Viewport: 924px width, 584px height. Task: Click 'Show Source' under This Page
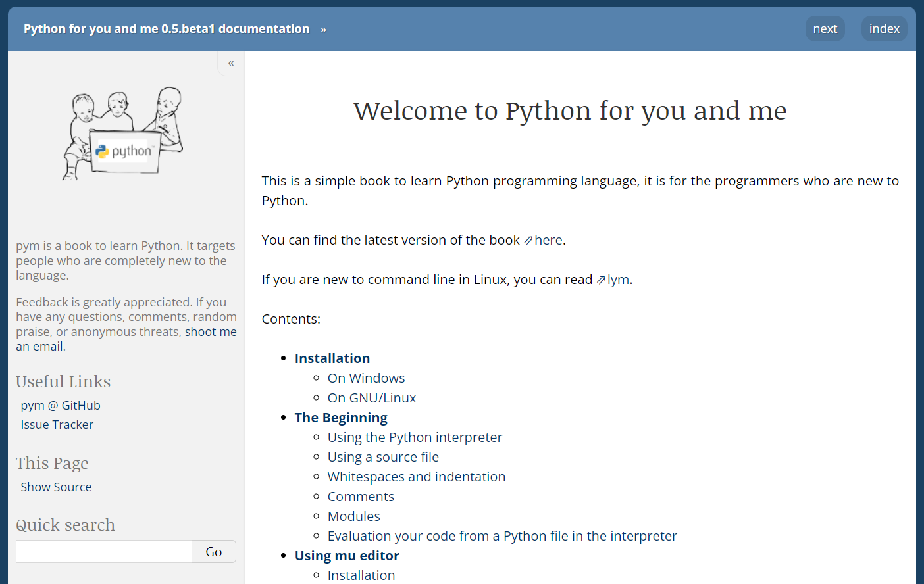56,487
